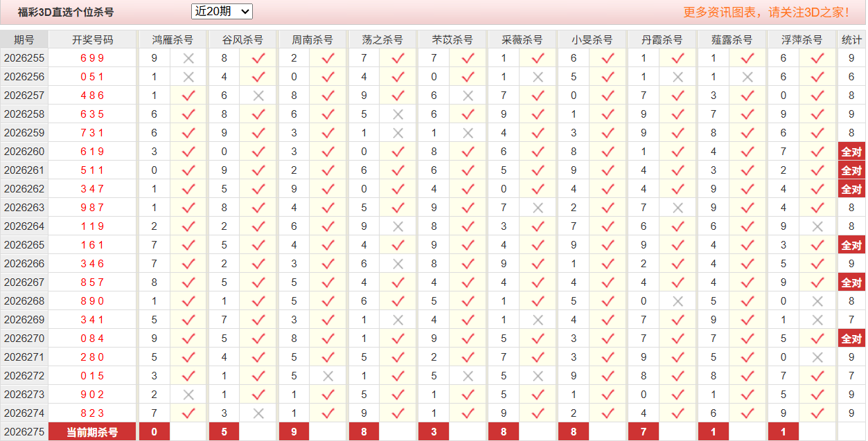Screen dimensions: 868x441
Task: Click the red check for 小旻杀号 in row 2026255
Action: (x=608, y=58)
